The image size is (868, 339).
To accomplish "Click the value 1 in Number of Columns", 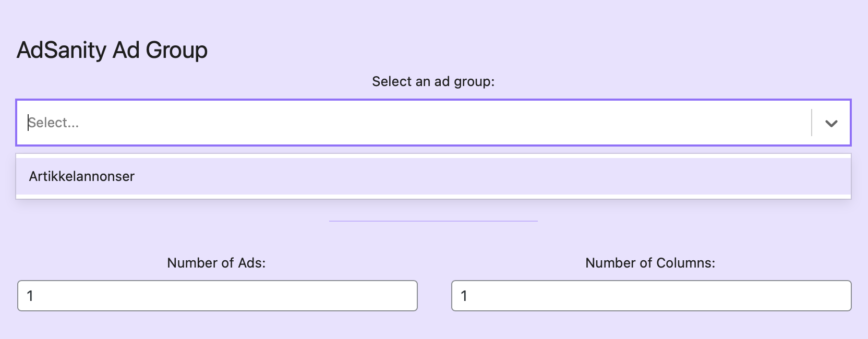I will click(464, 296).
